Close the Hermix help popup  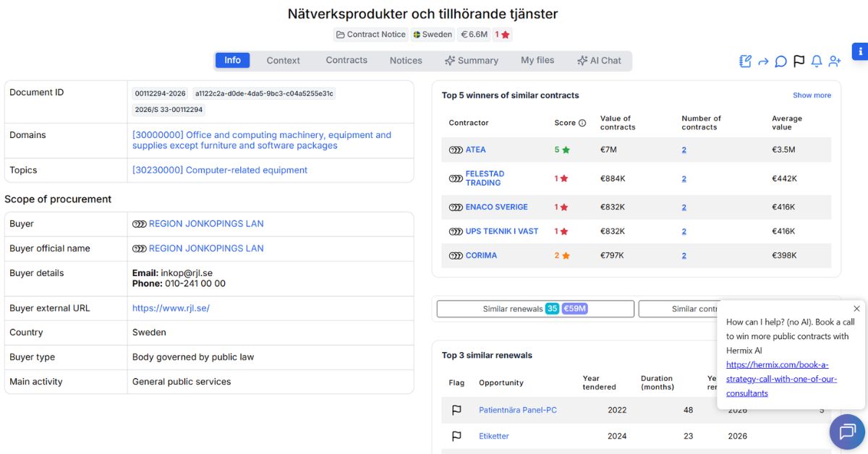856,308
